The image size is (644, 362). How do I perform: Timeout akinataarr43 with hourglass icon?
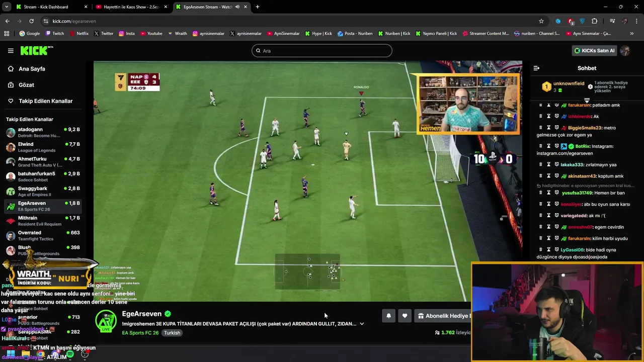[x=549, y=176]
